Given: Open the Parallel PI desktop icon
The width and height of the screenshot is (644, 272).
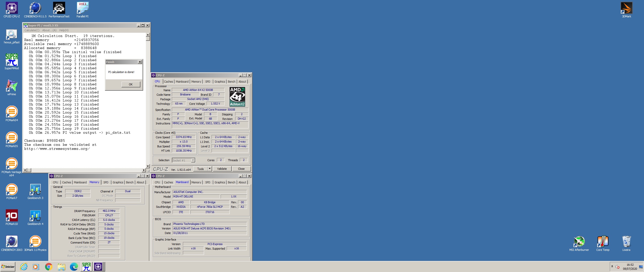Looking at the screenshot, I should pyautogui.click(x=83, y=10).
